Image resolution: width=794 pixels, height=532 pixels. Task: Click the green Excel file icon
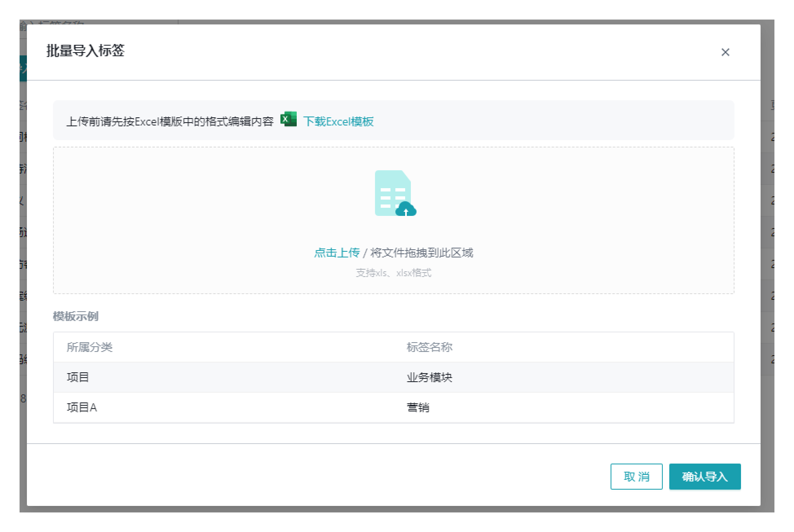(x=289, y=120)
